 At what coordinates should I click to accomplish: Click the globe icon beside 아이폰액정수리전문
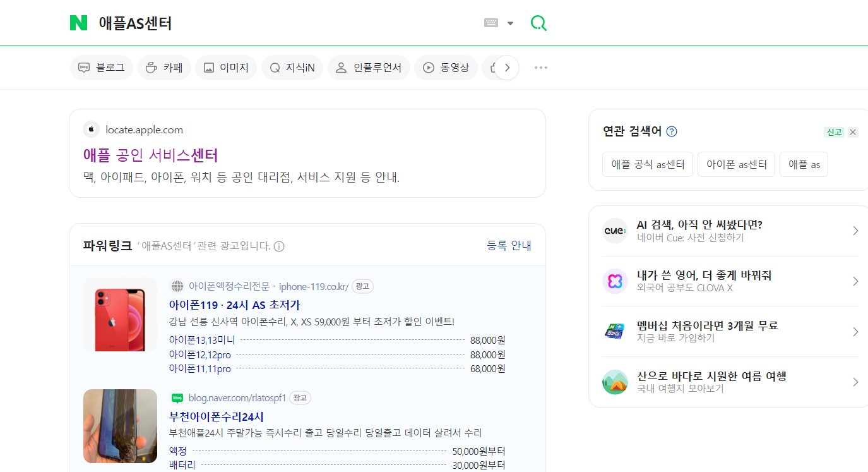pos(177,286)
